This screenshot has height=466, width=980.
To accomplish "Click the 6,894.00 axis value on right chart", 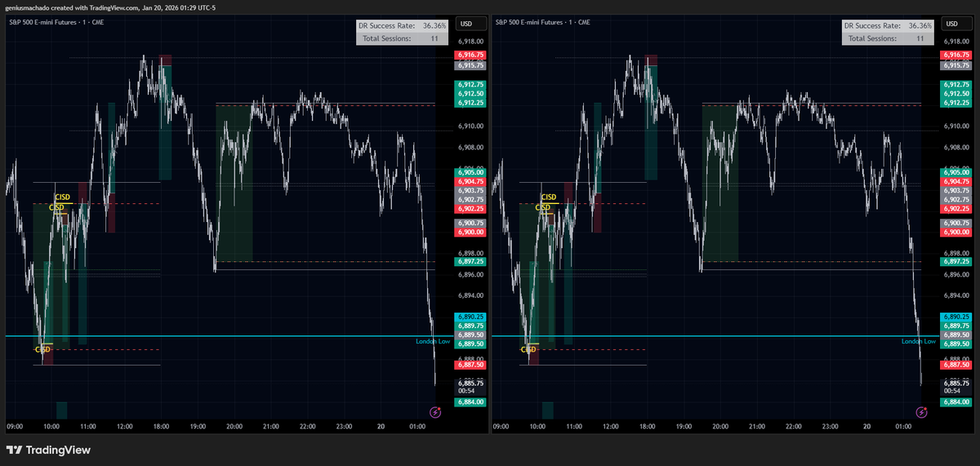I will click(x=956, y=296).
